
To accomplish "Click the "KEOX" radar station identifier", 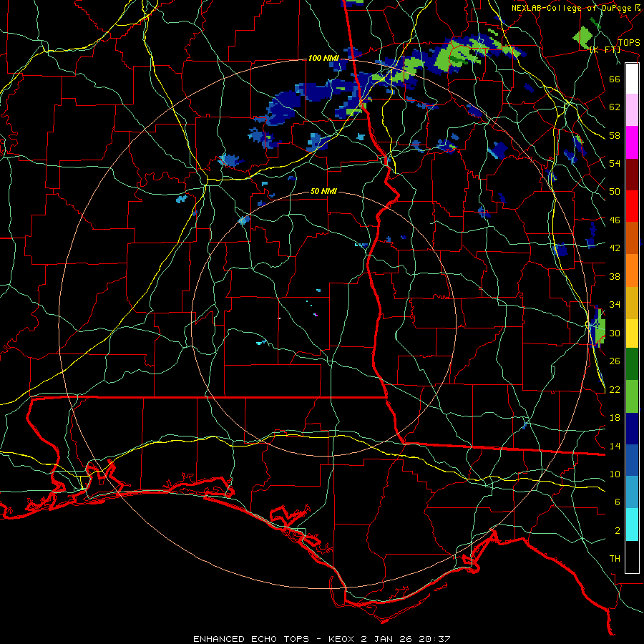I will coord(343,639).
